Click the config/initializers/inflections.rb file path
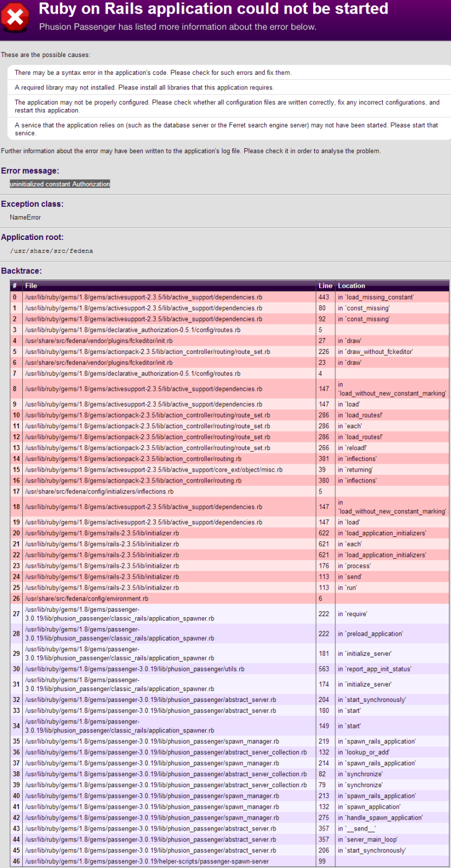 (99, 491)
